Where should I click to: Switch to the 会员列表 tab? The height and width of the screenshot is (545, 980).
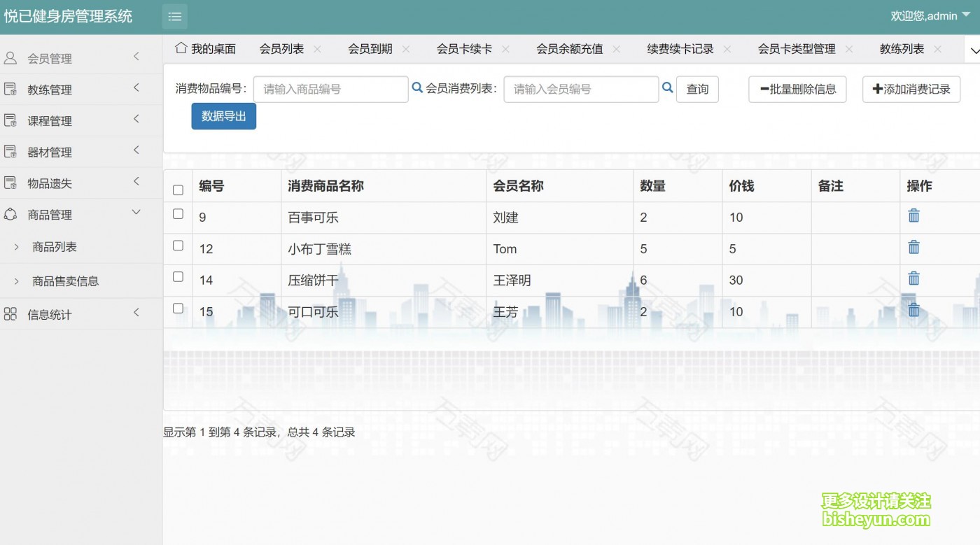tap(279, 48)
